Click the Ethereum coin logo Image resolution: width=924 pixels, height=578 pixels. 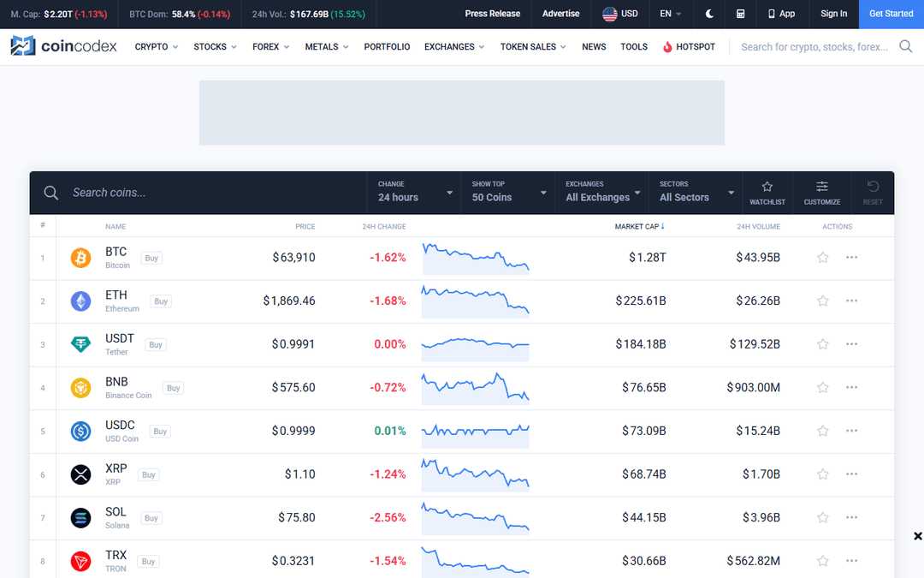[x=80, y=301]
